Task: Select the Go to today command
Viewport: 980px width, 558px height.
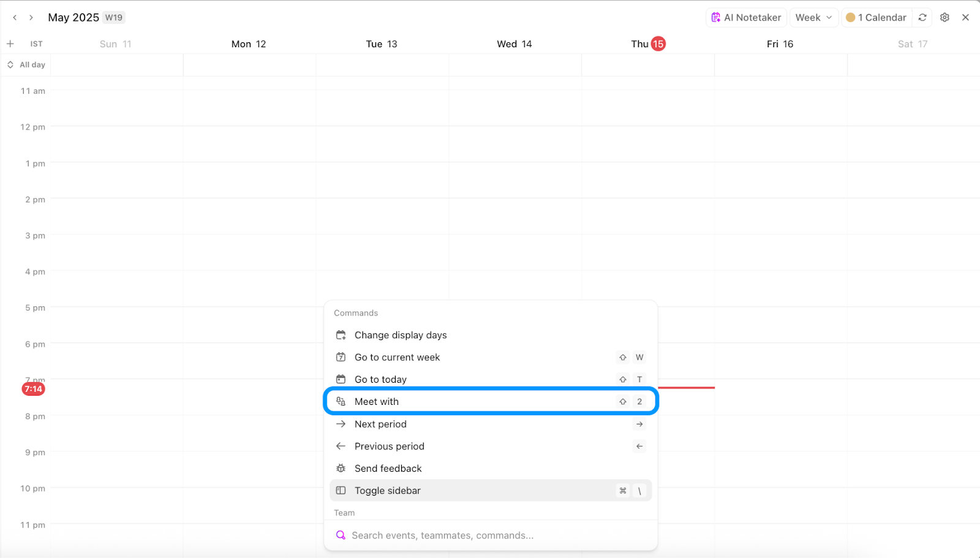Action: [x=380, y=379]
